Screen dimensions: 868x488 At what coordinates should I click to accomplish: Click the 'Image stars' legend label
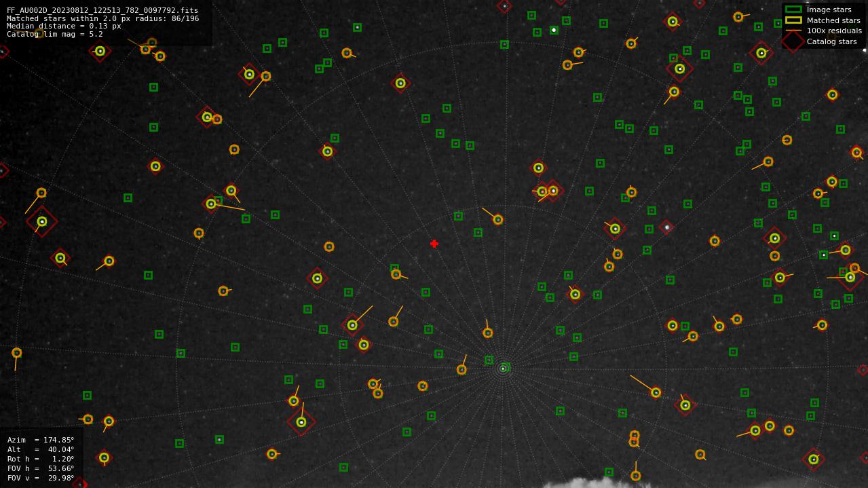pyautogui.click(x=829, y=10)
